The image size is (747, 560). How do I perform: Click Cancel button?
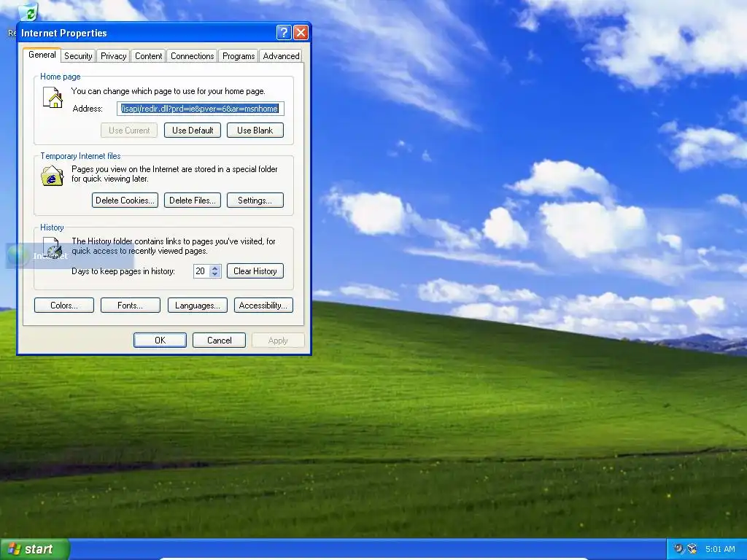[219, 341]
